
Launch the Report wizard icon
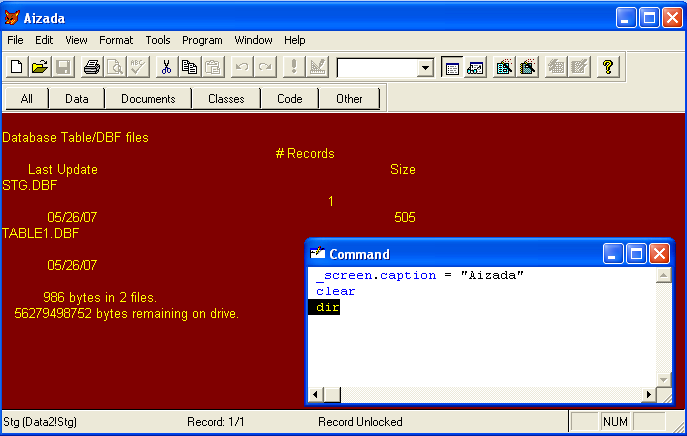(x=528, y=67)
